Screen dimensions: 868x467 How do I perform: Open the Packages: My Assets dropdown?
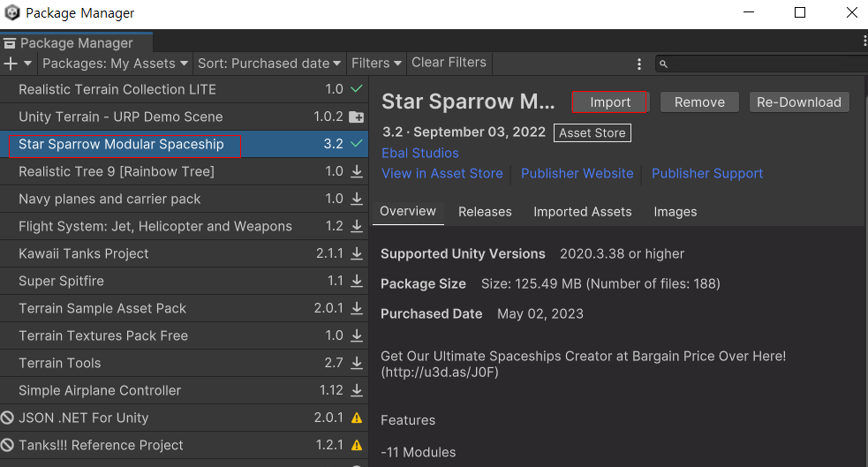click(115, 64)
